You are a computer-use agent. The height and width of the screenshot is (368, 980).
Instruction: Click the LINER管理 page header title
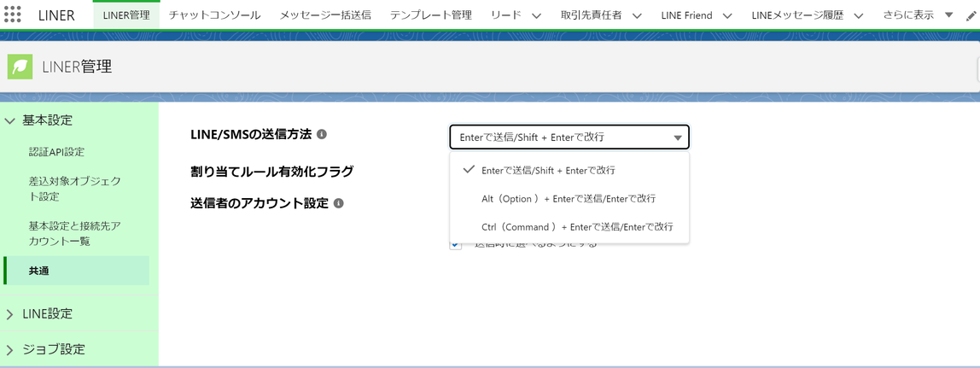pos(77,67)
